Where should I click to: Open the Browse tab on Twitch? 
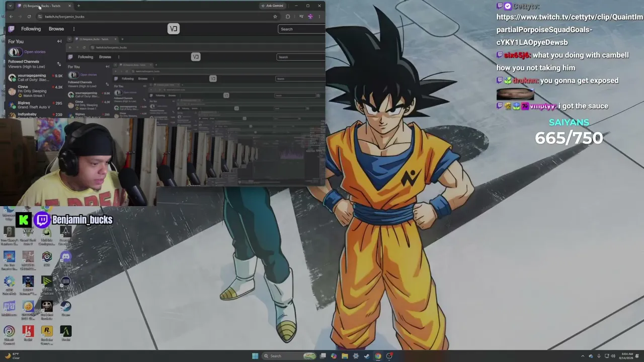point(56,29)
